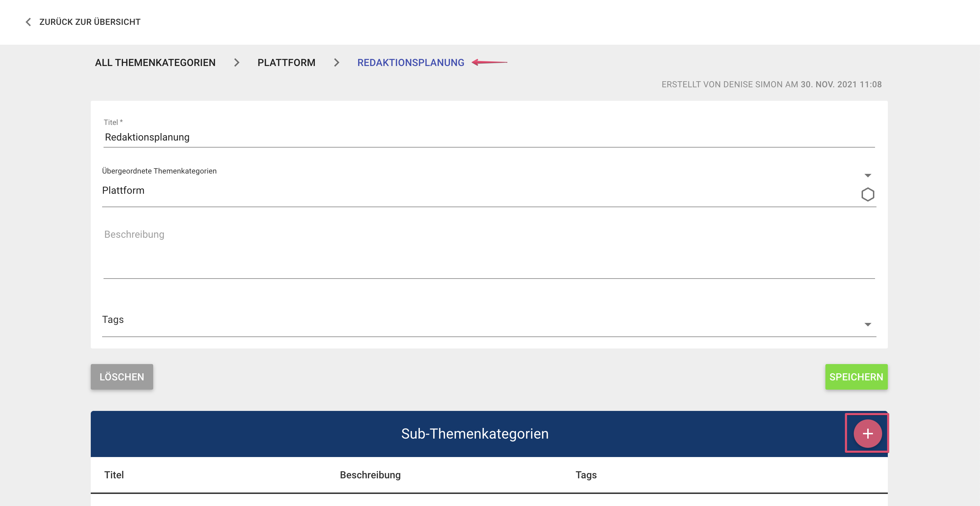Open All Themenkategorien breadcrumb
The width and height of the screenshot is (980, 506).
point(155,62)
